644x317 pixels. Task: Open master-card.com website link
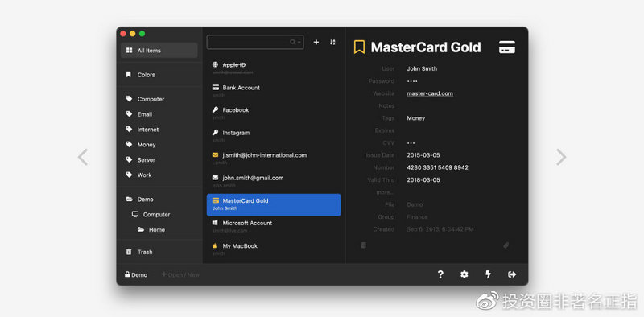[x=430, y=93]
